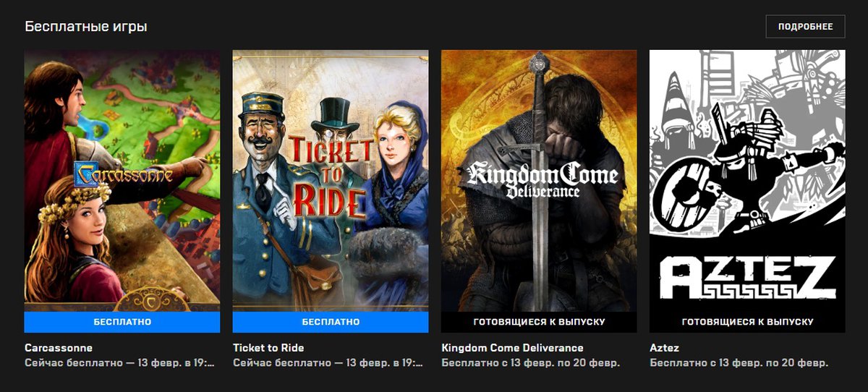Follow the Ticket to Ride title link
Screen dimensions: 868x392
pos(268,348)
